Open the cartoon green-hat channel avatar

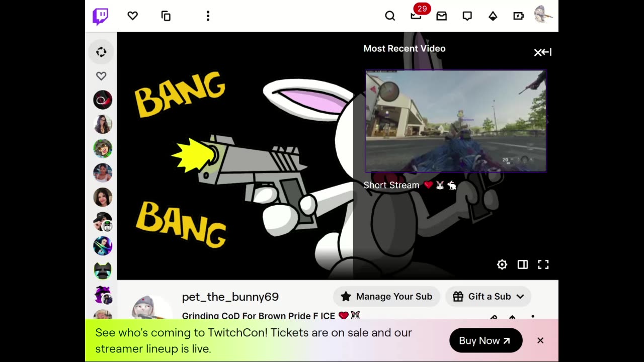pos(103,148)
